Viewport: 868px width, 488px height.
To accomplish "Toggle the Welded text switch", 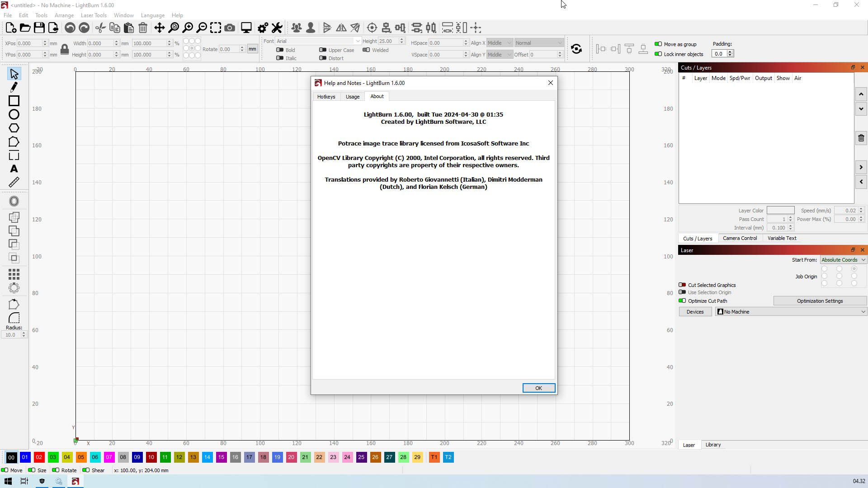I will pos(366,50).
